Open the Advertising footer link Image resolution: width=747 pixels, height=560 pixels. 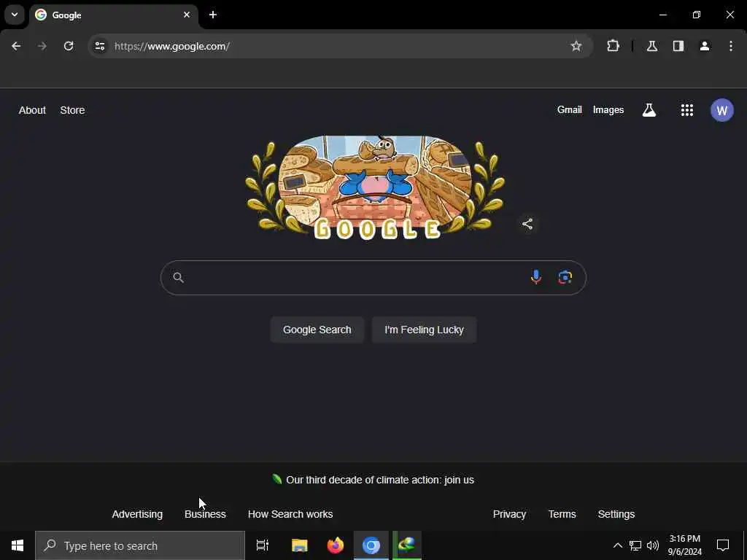coord(137,514)
